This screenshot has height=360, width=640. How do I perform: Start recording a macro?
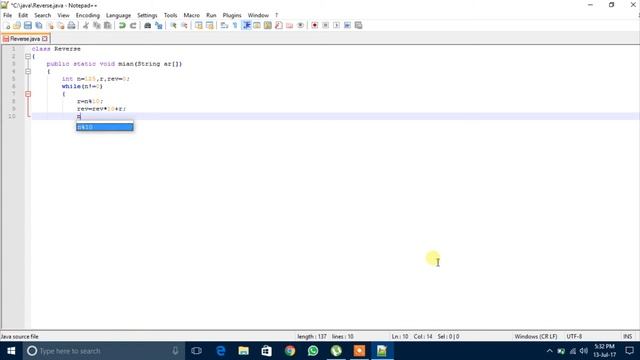coord(315,25)
